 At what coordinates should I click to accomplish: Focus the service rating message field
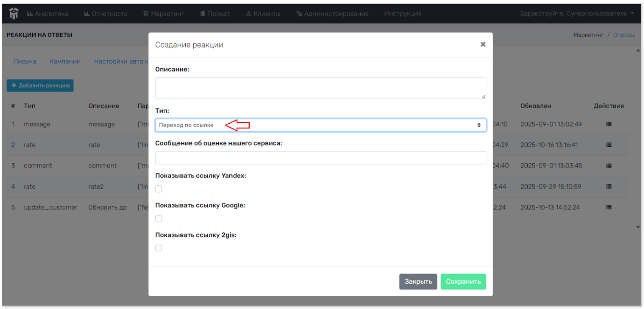(320, 158)
